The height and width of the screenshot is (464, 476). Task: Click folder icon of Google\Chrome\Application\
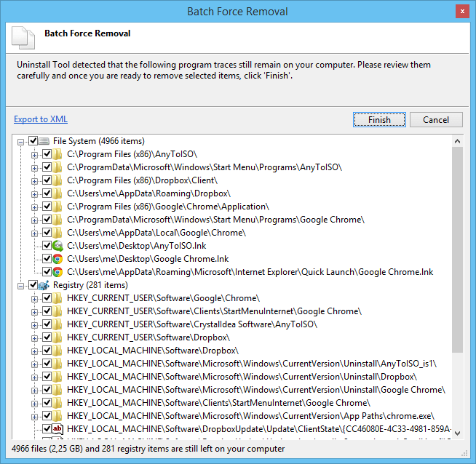point(57,207)
